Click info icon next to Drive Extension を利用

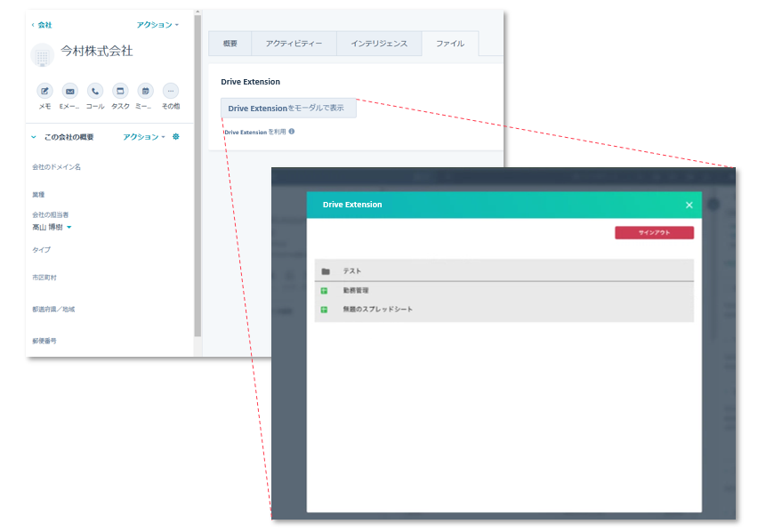click(x=292, y=132)
